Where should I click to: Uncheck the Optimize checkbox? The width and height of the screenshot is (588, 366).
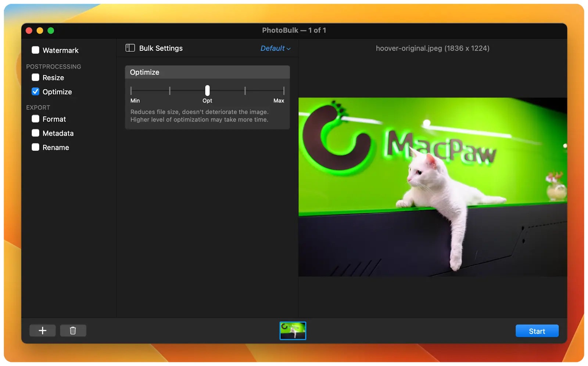(35, 91)
